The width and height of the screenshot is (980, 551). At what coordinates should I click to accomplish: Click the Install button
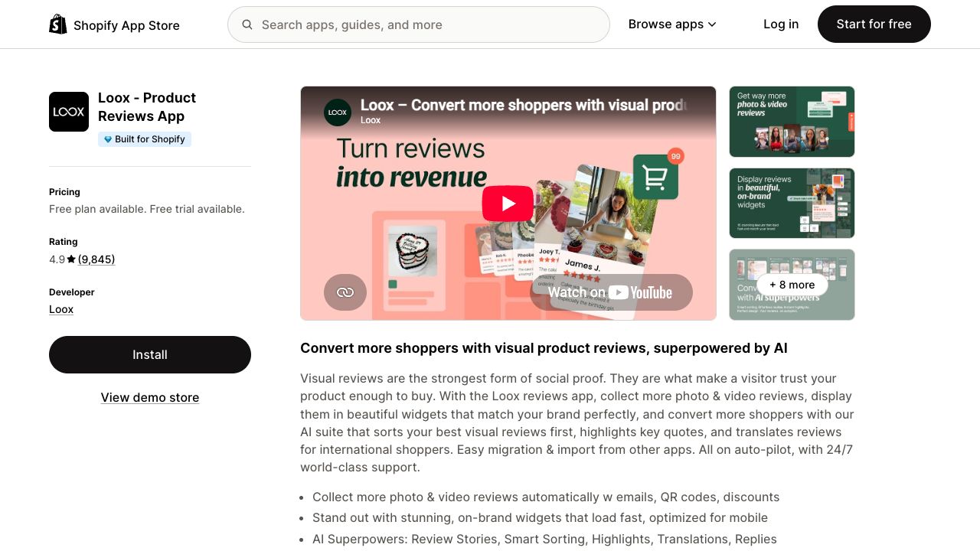(150, 354)
